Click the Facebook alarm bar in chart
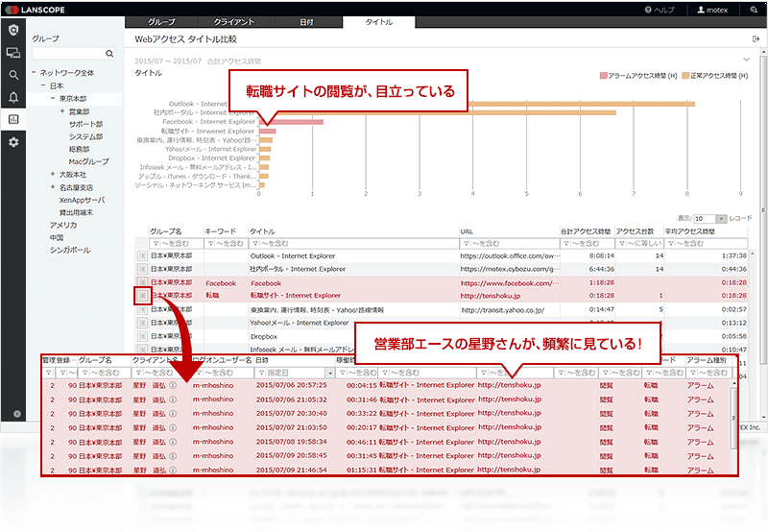768x532 pixels. tap(291, 122)
